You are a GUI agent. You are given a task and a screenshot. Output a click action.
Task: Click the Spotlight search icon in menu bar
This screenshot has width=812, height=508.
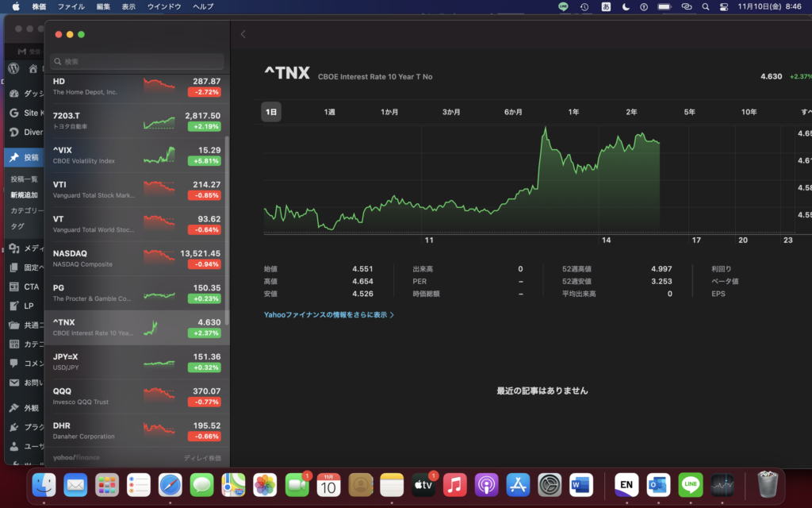(706, 6)
